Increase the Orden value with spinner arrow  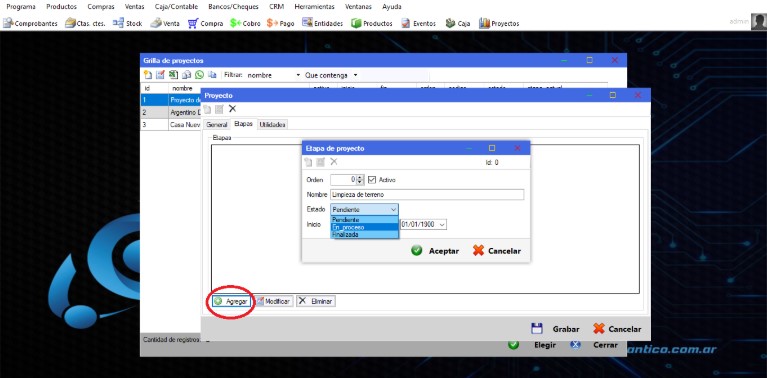361,177
